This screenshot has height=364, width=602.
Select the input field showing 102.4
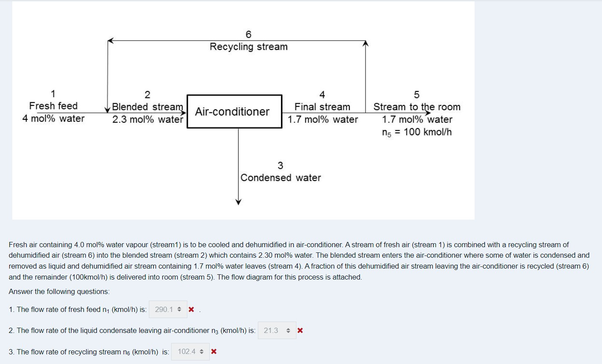click(x=185, y=351)
